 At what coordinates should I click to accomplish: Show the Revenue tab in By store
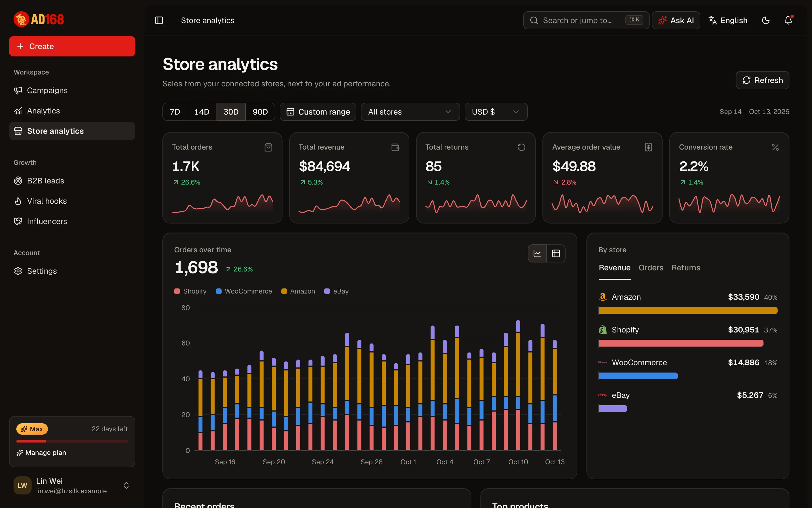click(x=615, y=268)
